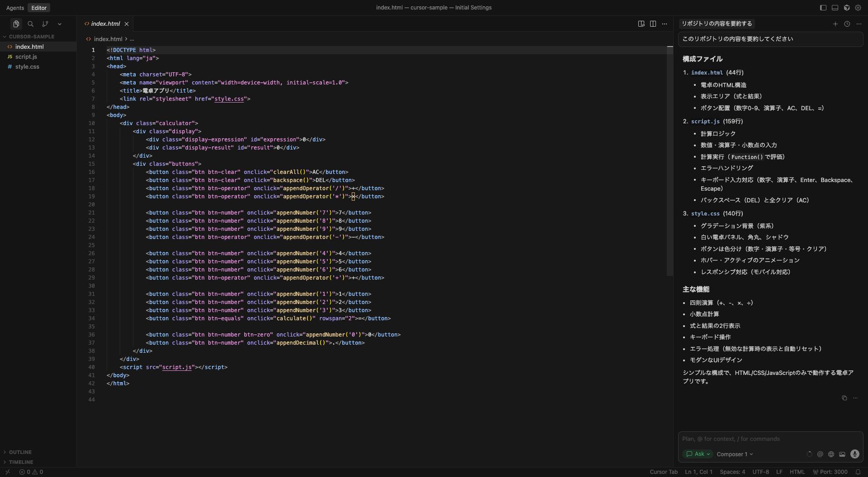Toggle the primary sidebar visibility
This screenshot has height=477, width=868.
coord(823,8)
